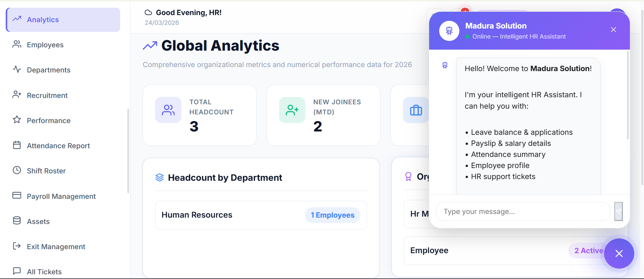Click the All Tickets chat-bubble icon
This screenshot has height=279, width=644.
click(x=17, y=271)
